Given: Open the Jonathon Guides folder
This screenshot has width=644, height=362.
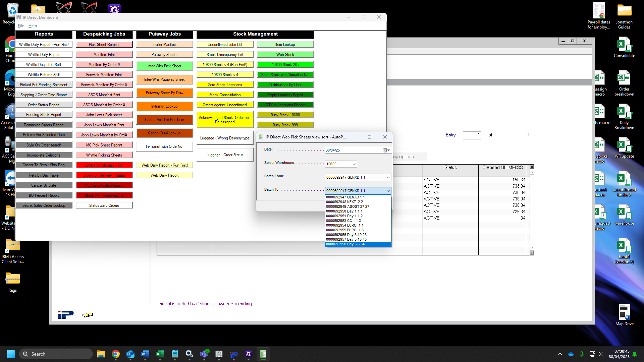Looking at the screenshot, I should (624, 15).
